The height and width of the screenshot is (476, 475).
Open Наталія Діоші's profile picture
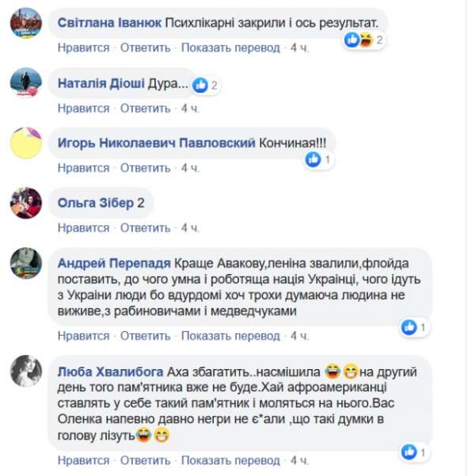[x=25, y=84]
